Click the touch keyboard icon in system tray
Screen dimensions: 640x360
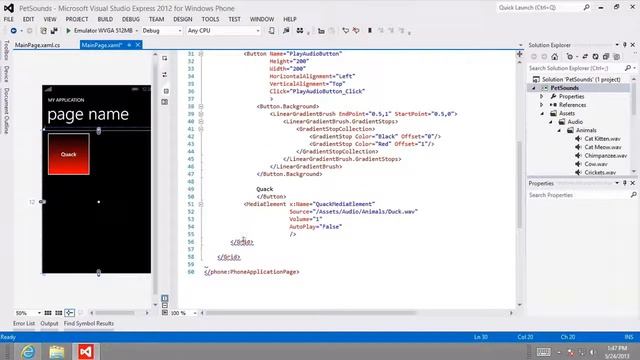click(543, 352)
